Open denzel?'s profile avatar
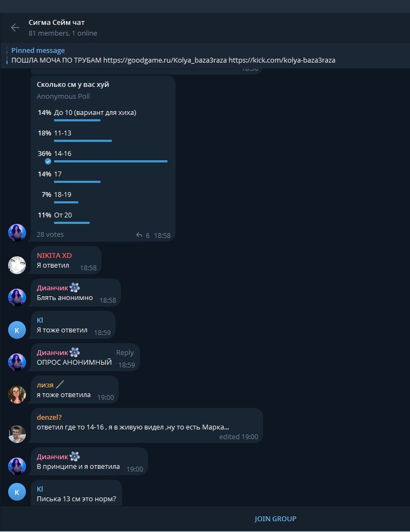The height and width of the screenshot is (532, 410). pyautogui.click(x=17, y=434)
